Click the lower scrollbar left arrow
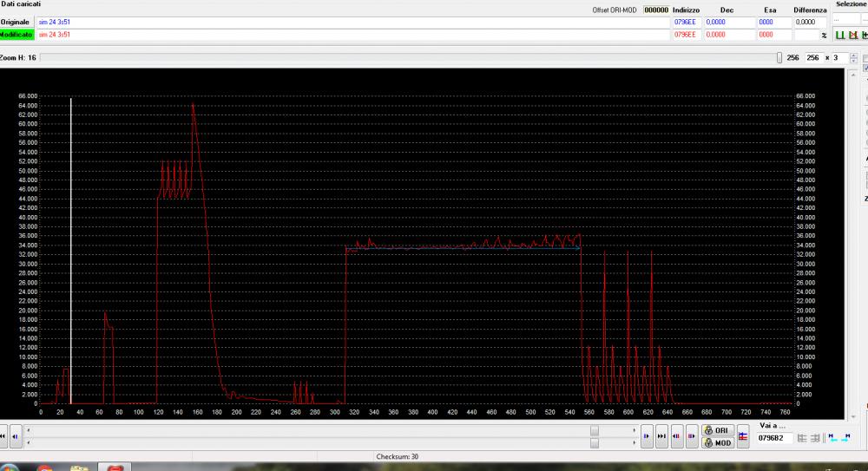 click(x=29, y=442)
